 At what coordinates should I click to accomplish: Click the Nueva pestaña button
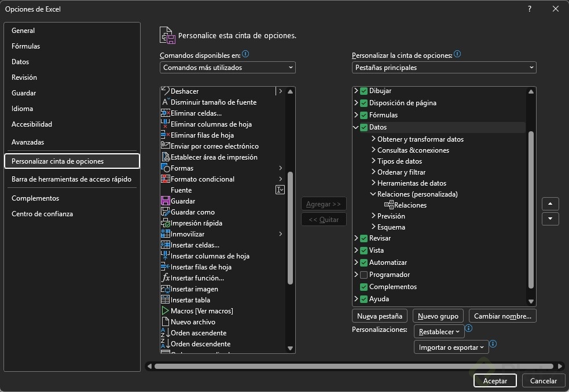380,316
